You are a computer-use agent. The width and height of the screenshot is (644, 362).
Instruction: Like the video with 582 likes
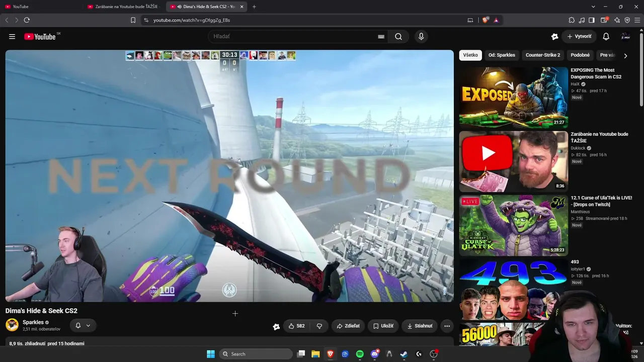point(296,326)
